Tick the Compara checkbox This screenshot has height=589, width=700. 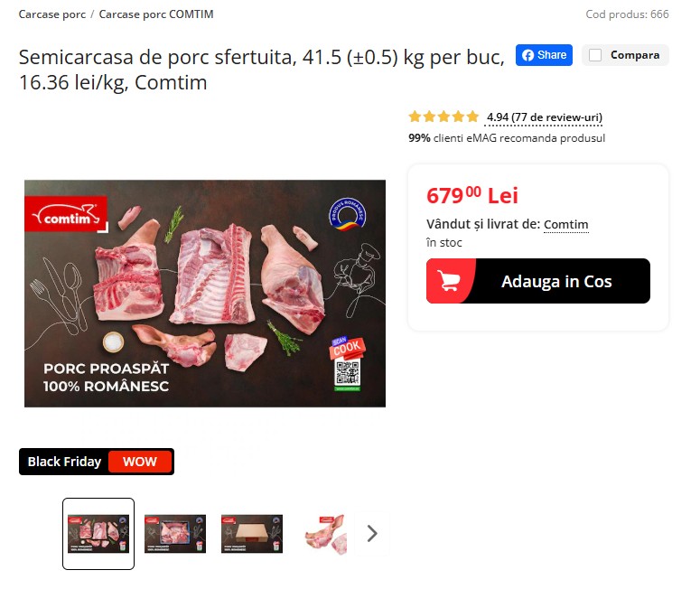click(x=595, y=55)
